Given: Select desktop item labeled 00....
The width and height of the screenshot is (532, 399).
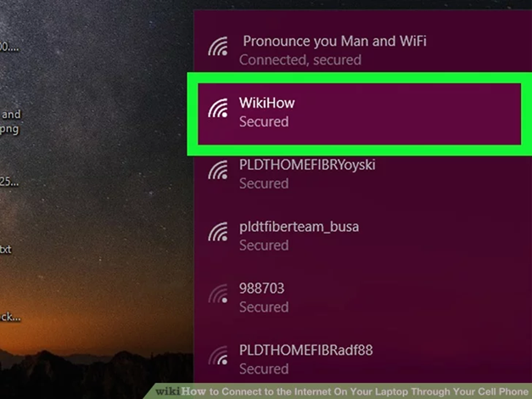Looking at the screenshot, I should [9, 47].
